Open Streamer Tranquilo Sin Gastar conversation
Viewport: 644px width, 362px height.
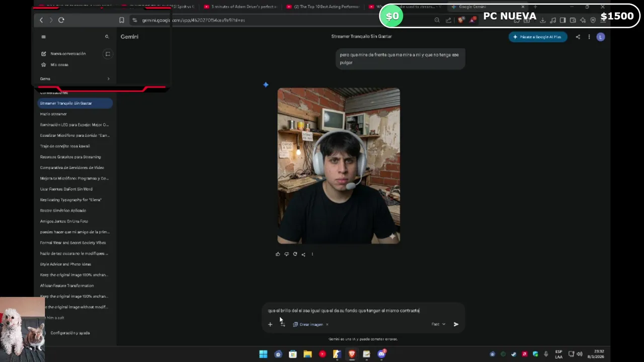click(x=75, y=103)
